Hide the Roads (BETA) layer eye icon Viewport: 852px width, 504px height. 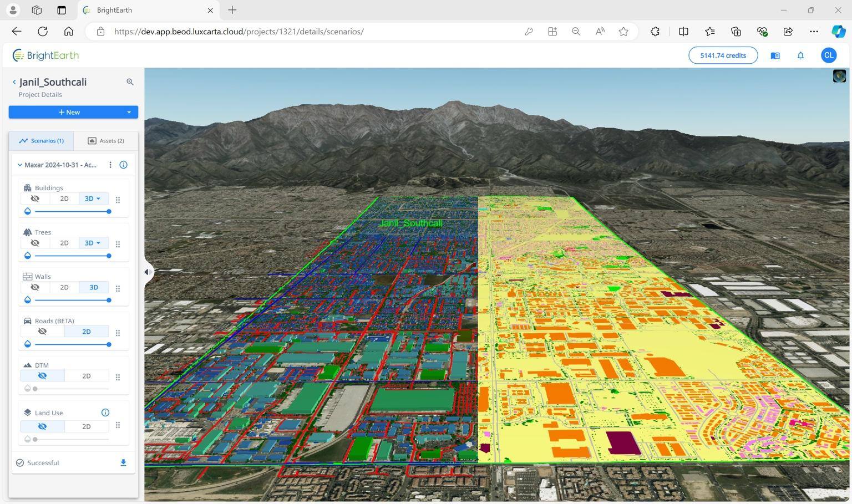point(42,332)
